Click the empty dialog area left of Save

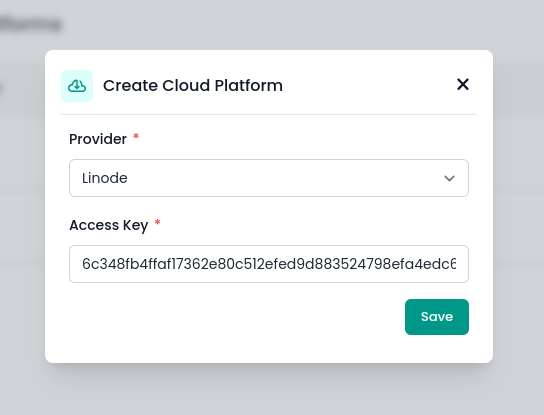[236, 317]
